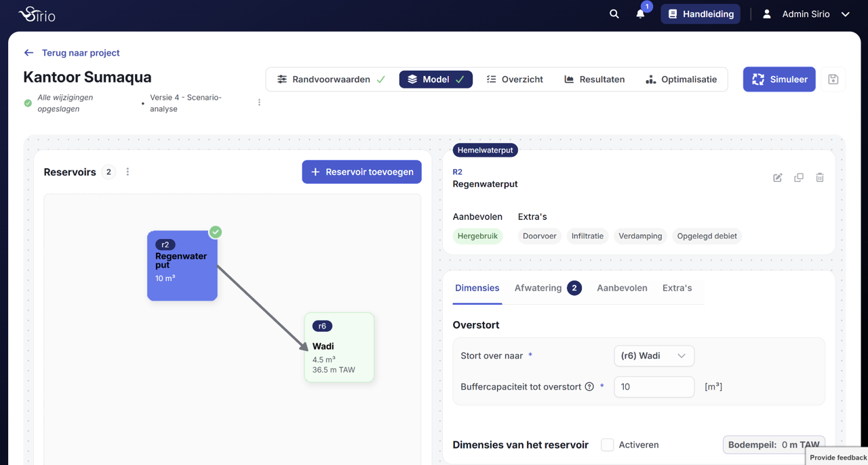Click the save disk icon

pos(833,79)
